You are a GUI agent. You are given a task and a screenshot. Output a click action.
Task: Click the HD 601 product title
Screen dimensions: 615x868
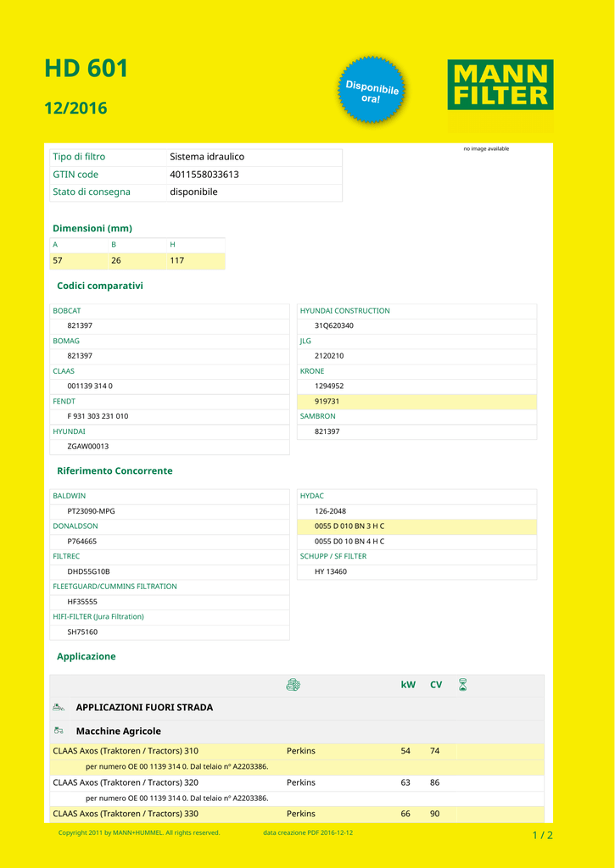coord(87,69)
